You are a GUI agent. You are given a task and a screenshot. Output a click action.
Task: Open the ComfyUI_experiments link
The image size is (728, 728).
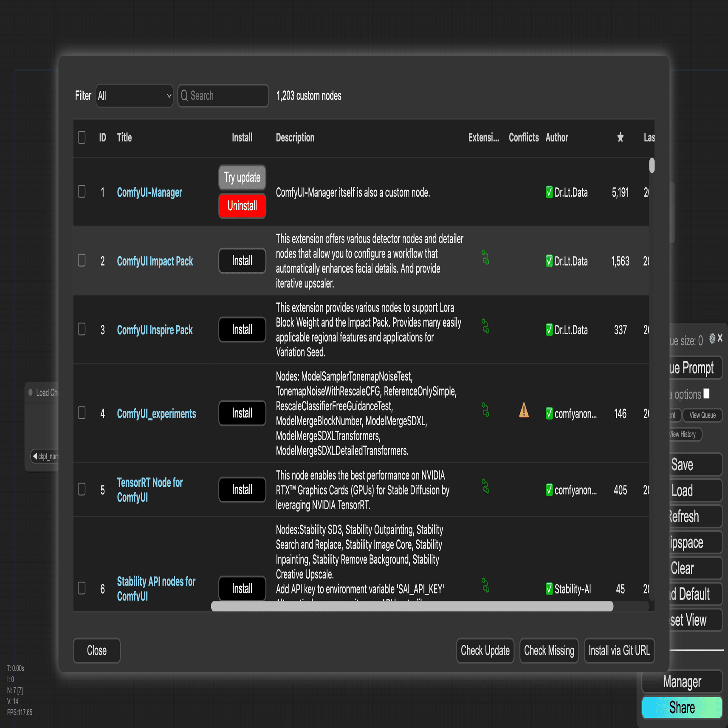point(157,414)
